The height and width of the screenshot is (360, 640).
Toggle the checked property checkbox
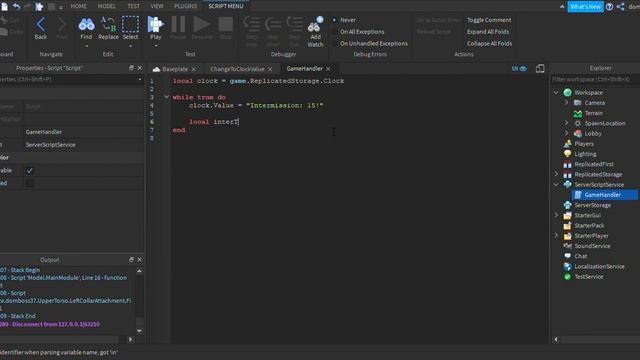pos(29,171)
